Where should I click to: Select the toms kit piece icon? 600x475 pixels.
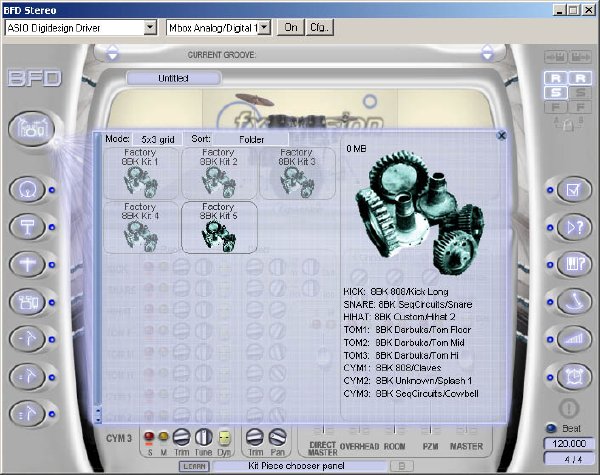coord(28,302)
